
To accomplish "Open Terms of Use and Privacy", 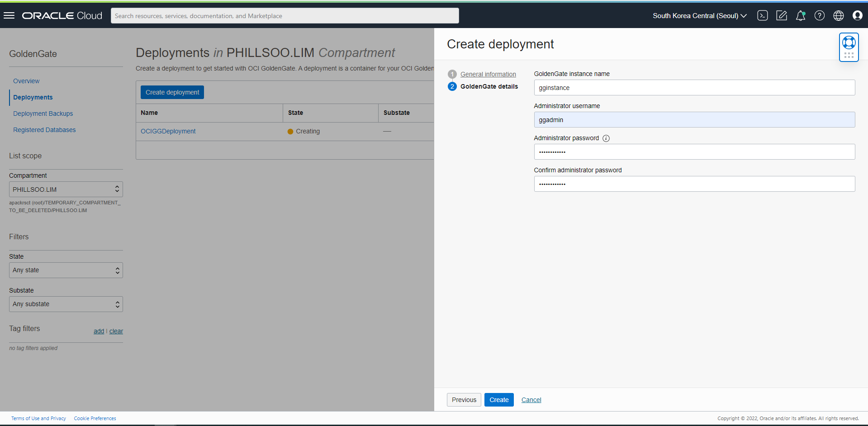I will 38,418.
